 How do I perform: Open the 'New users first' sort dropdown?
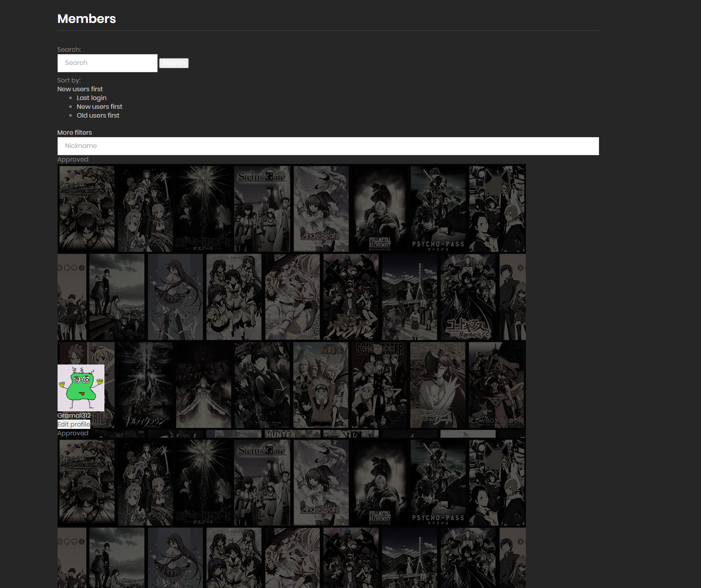pos(80,89)
